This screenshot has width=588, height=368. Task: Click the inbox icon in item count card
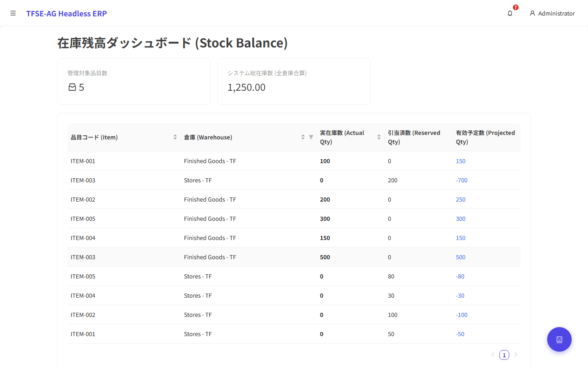pos(72,88)
